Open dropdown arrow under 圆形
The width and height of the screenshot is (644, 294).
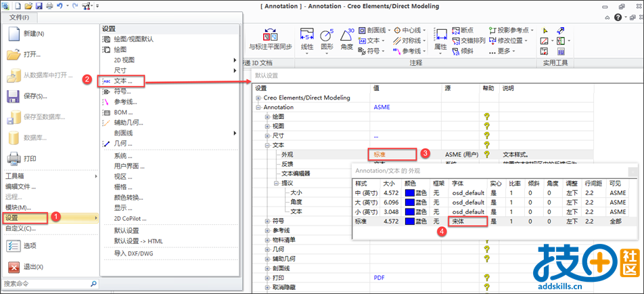[x=327, y=54]
